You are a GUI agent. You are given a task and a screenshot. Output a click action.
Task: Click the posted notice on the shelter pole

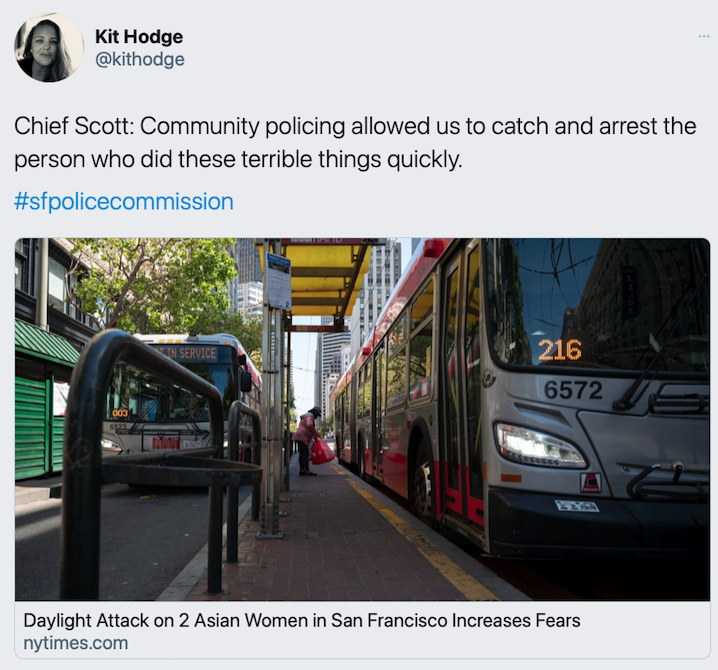pos(278,282)
